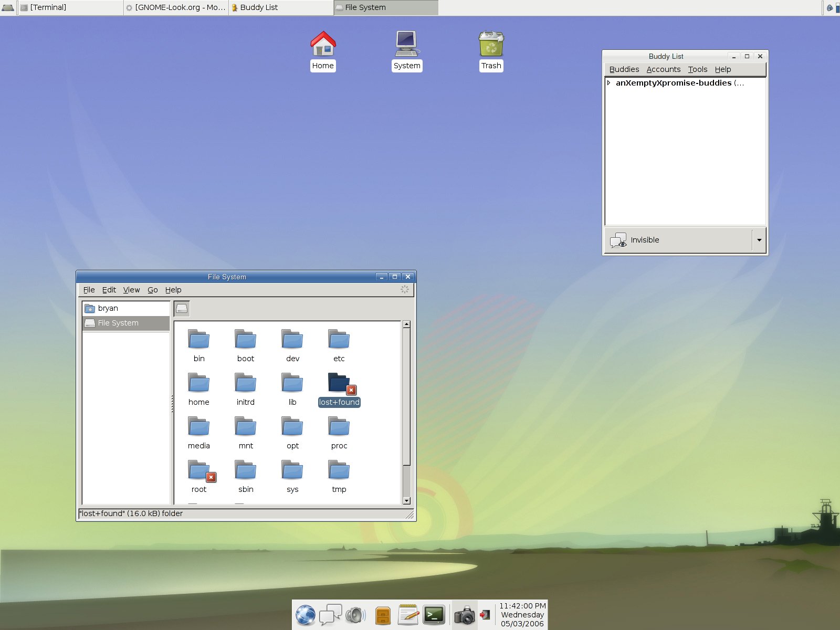Minimize the Buddy List window
840x630 pixels.
[734, 56]
